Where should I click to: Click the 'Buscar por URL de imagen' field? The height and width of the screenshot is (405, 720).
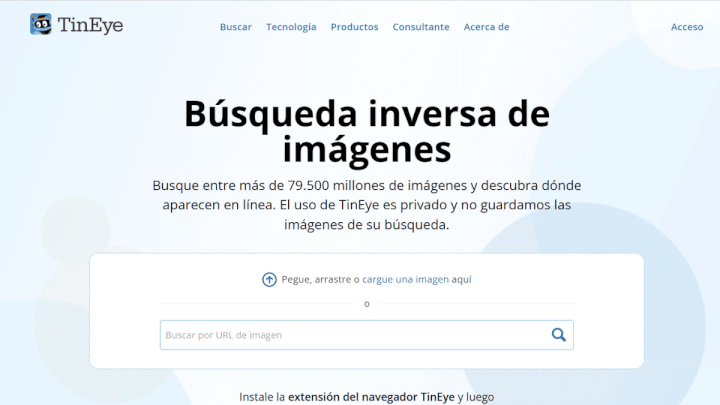[366, 335]
